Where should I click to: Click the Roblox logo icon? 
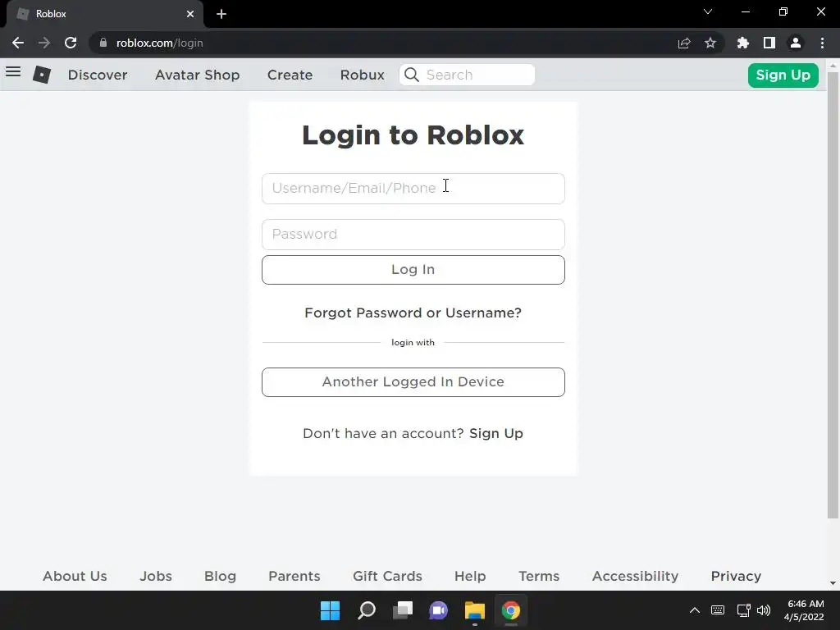42,75
